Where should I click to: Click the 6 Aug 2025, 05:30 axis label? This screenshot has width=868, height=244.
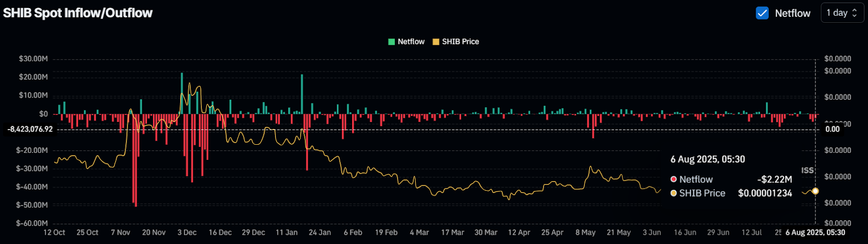(815, 232)
